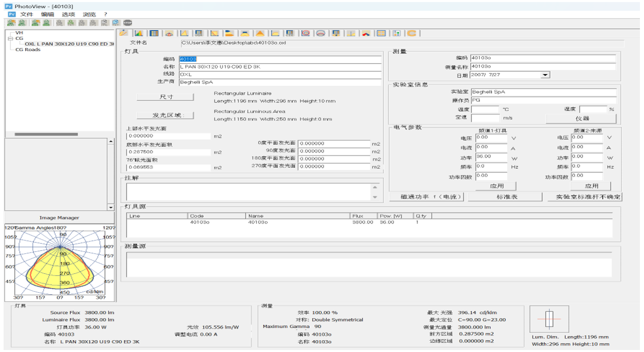This screenshot has width=644, height=352.
Task: Collapse the CG tree node
Action: click(x=10, y=38)
